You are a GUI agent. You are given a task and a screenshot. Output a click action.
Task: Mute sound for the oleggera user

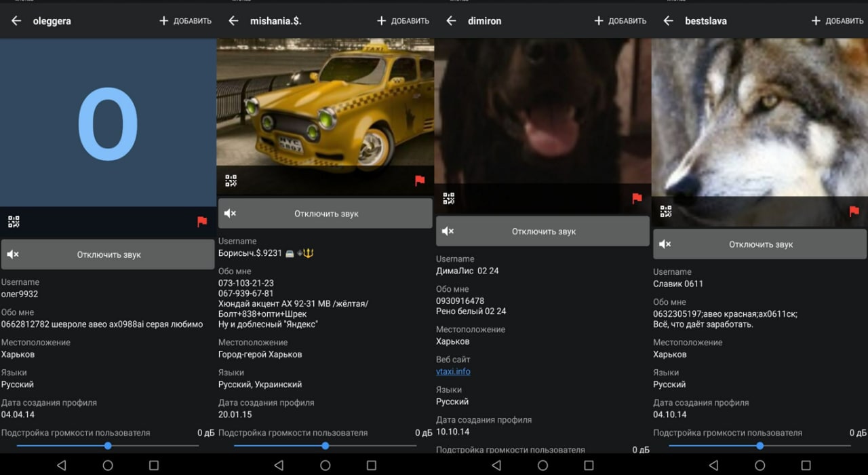108,254
